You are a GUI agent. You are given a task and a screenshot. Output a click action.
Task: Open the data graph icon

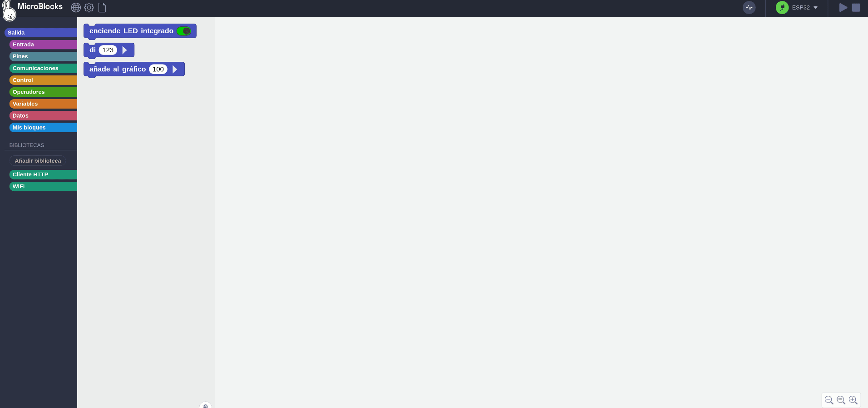tap(749, 8)
